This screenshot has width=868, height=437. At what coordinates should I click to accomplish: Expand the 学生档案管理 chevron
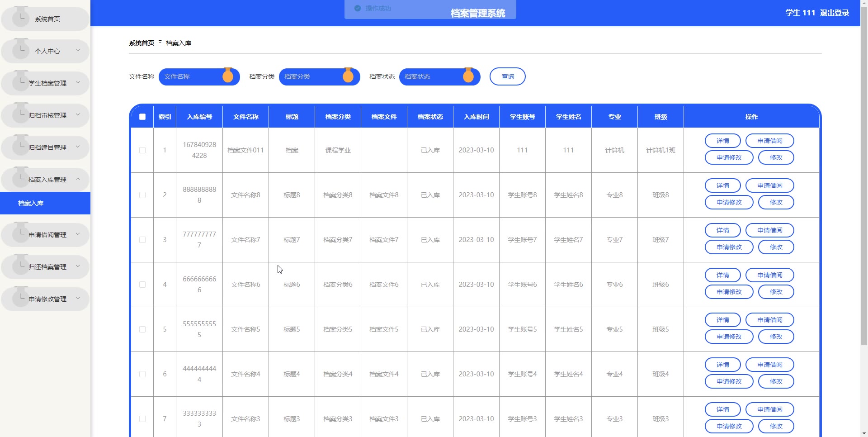(x=78, y=83)
